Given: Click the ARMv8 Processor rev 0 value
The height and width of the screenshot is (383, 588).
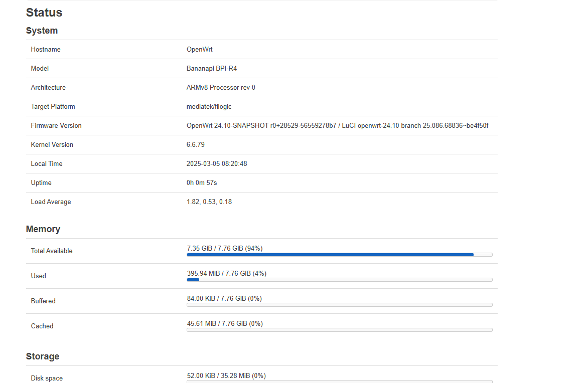Looking at the screenshot, I should point(221,88).
